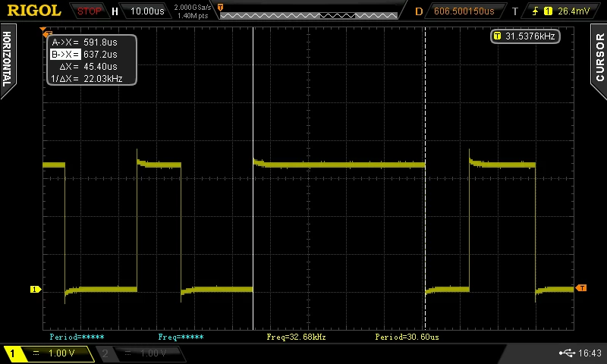Click the T icon in frequency counter
This screenshot has width=607, height=364.
498,36
